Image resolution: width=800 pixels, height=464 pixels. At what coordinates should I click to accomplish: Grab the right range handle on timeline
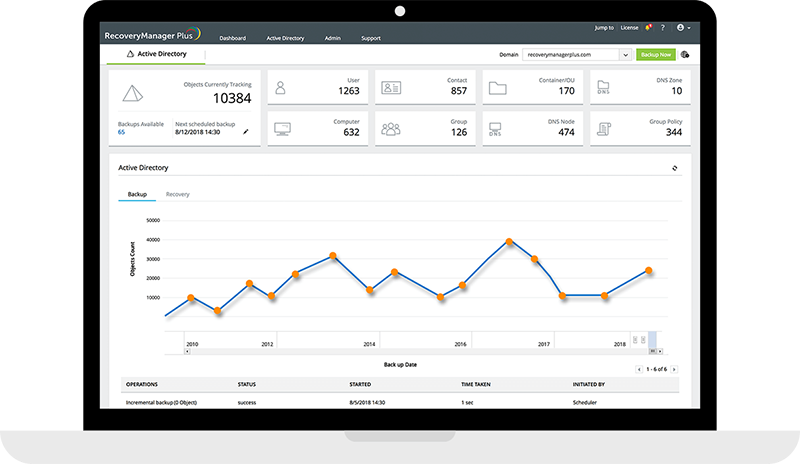[643, 339]
